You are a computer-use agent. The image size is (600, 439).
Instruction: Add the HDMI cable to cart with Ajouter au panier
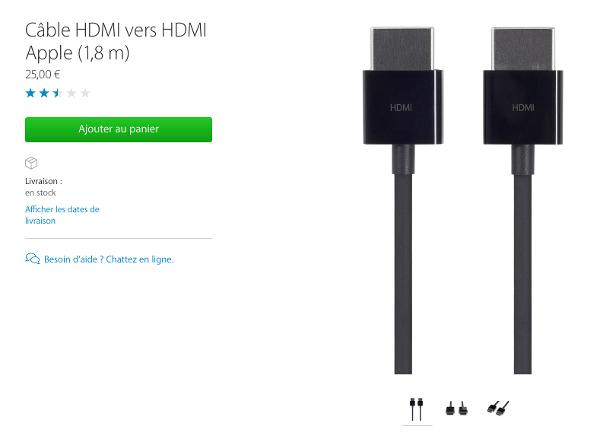pos(118,129)
